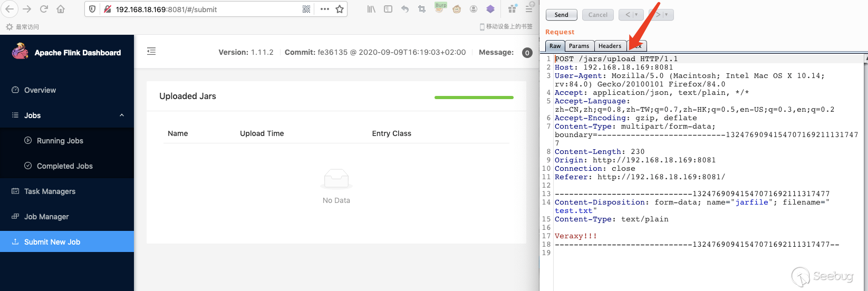The width and height of the screenshot is (868, 291).
Task: Reload the Flink dashboard page
Action: (x=44, y=9)
